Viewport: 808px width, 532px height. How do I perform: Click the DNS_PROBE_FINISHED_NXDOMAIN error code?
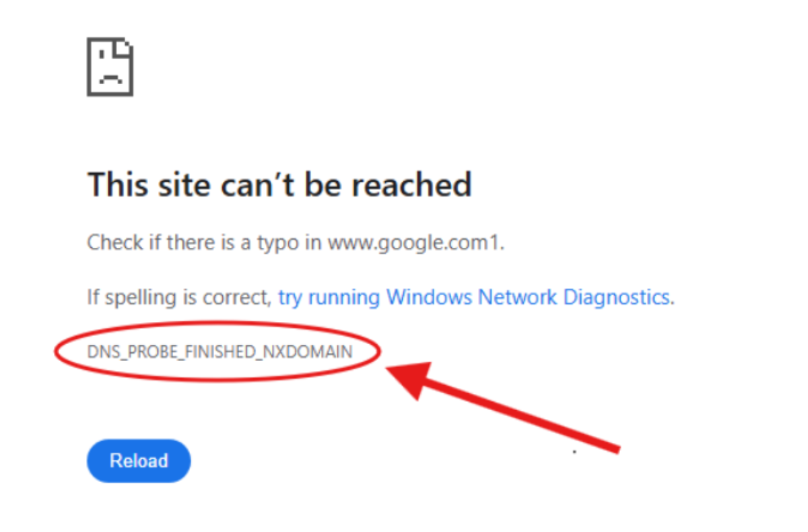pyautogui.click(x=220, y=351)
